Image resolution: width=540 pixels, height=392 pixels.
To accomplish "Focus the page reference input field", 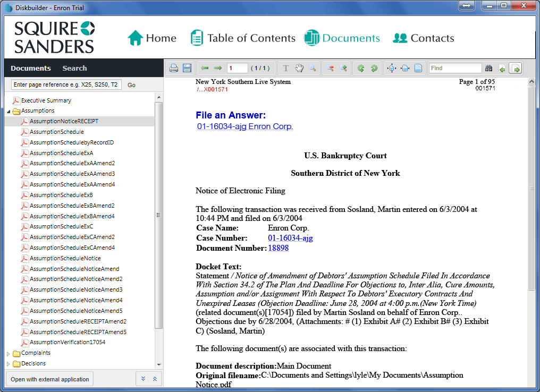I will click(x=66, y=84).
